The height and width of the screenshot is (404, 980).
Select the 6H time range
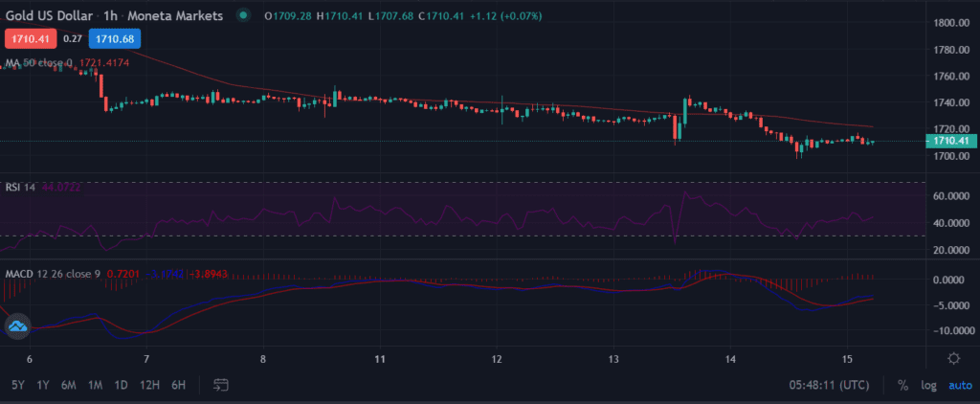179,385
